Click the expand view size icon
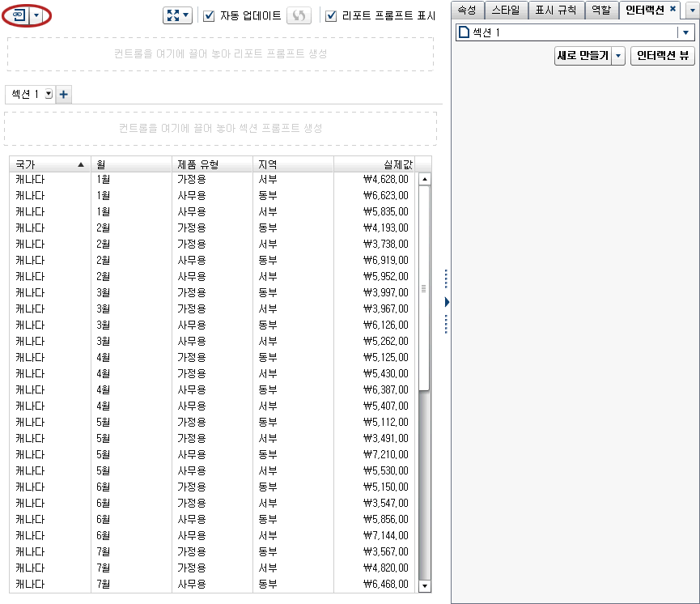The height and width of the screenshot is (604, 700). tap(172, 15)
